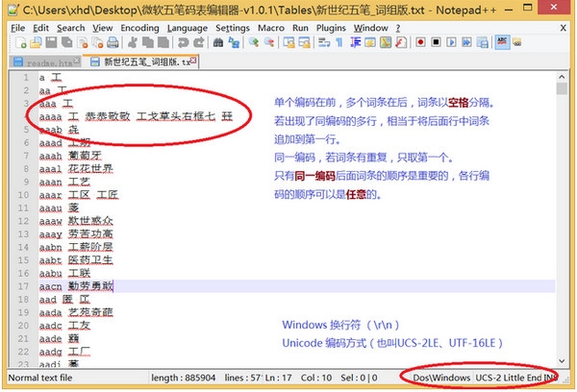Viewport: 577px width, 392px height.
Task: Click line number 12 in the margin
Action: [23, 221]
